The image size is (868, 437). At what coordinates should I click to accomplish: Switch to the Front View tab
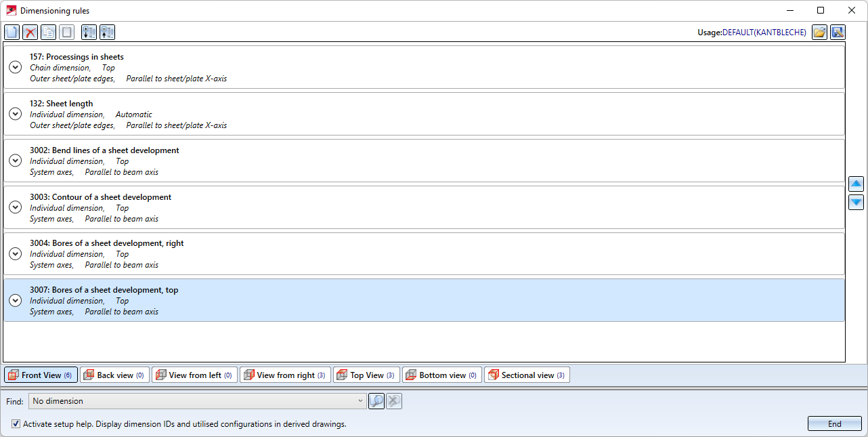click(x=40, y=375)
